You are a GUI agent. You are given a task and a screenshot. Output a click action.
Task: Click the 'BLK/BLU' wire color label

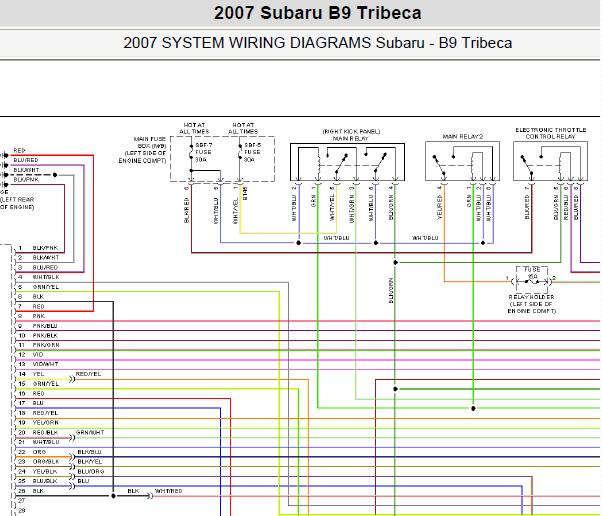coord(89,452)
